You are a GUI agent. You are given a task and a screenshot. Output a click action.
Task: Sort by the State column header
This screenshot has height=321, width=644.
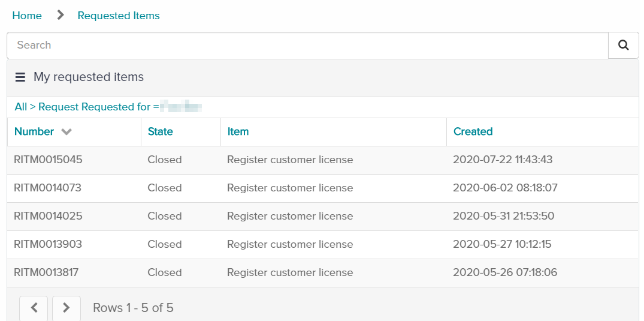click(160, 131)
